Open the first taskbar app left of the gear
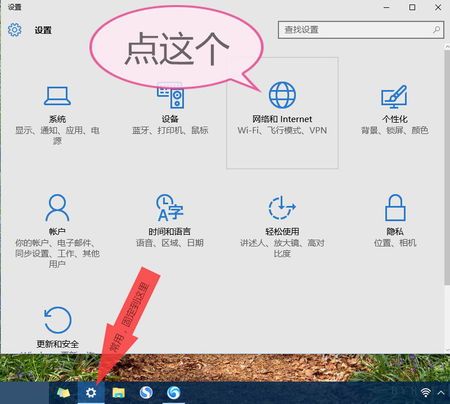450x404 pixels. point(63,393)
